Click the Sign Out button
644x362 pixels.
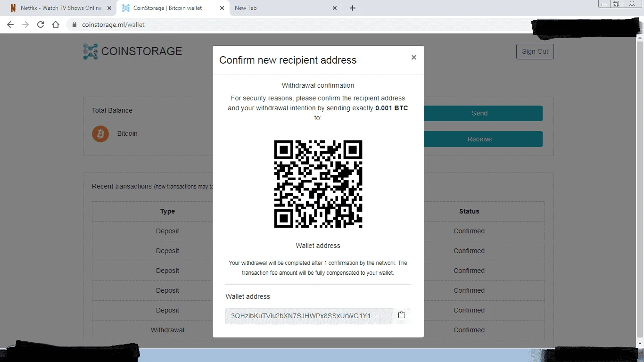[535, 51]
